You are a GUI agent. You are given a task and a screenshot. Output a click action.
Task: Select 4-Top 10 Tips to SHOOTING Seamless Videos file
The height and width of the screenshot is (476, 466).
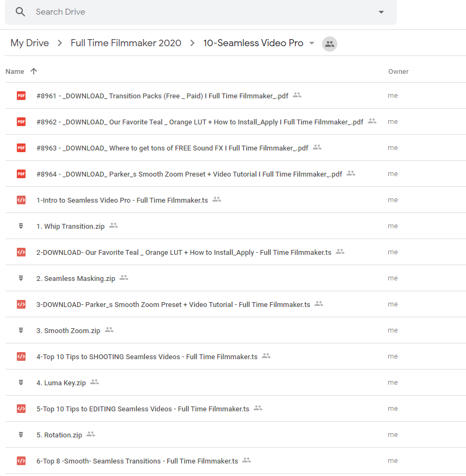(147, 357)
